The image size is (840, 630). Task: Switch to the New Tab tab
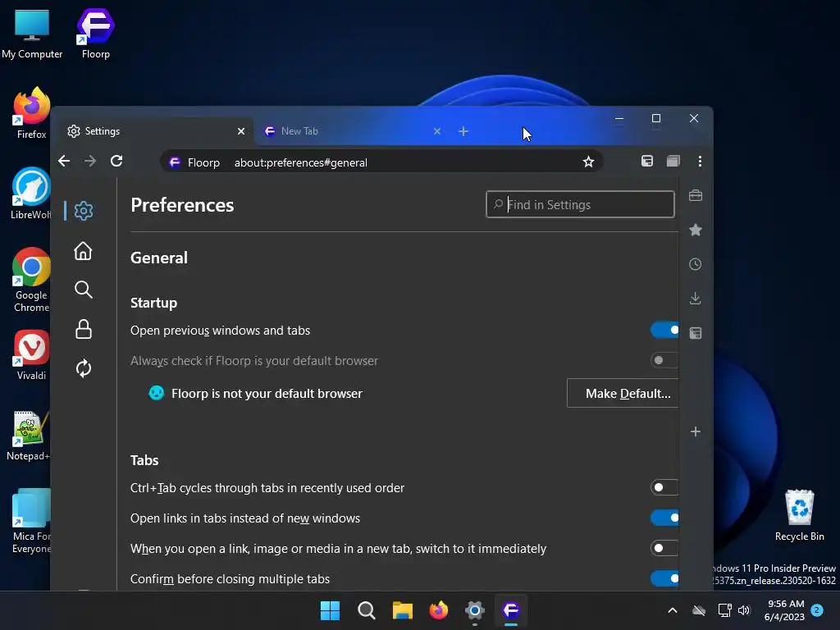353,131
